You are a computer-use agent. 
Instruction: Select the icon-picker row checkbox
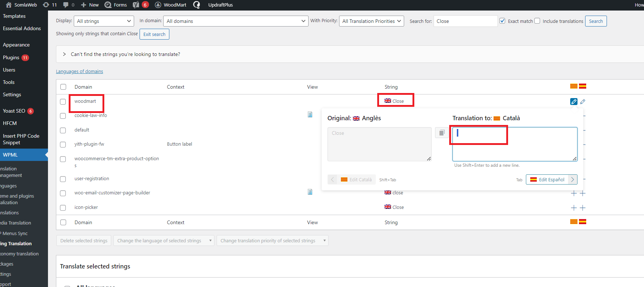[x=63, y=208]
